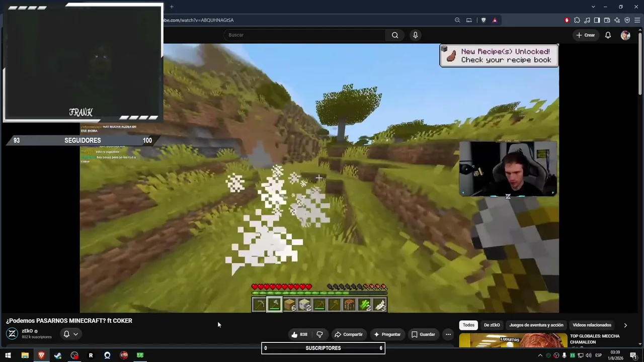644x362 pixels.
Task: Click the Guardar save button
Action: [x=423, y=334]
